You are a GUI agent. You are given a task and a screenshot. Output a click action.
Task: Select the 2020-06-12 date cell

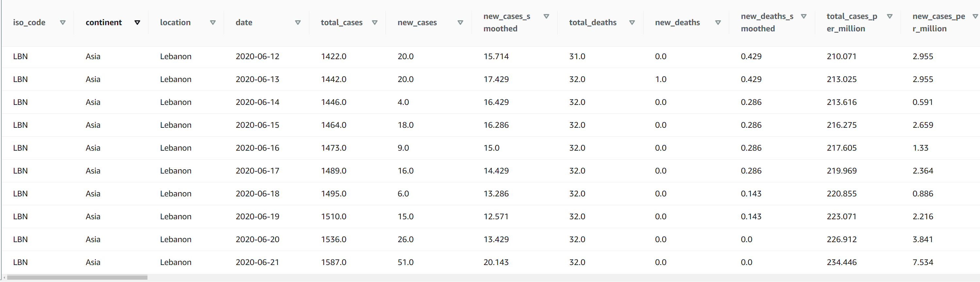[x=257, y=57]
